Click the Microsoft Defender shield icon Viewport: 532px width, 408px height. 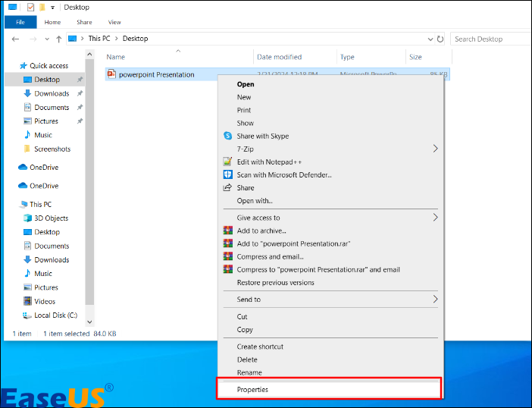(x=227, y=174)
